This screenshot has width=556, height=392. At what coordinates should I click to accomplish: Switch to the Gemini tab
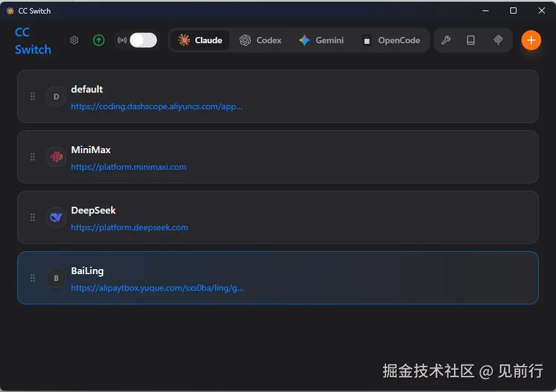tap(321, 40)
